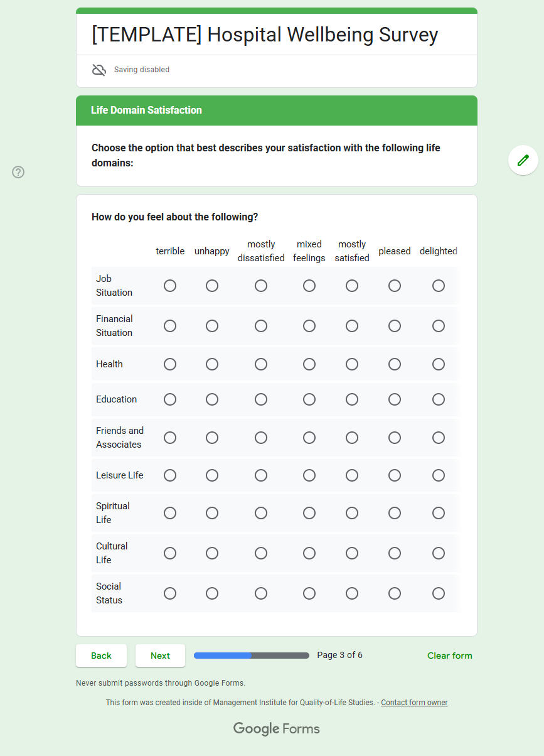Click the pencil edit form icon
544x756 pixels.
point(523,160)
